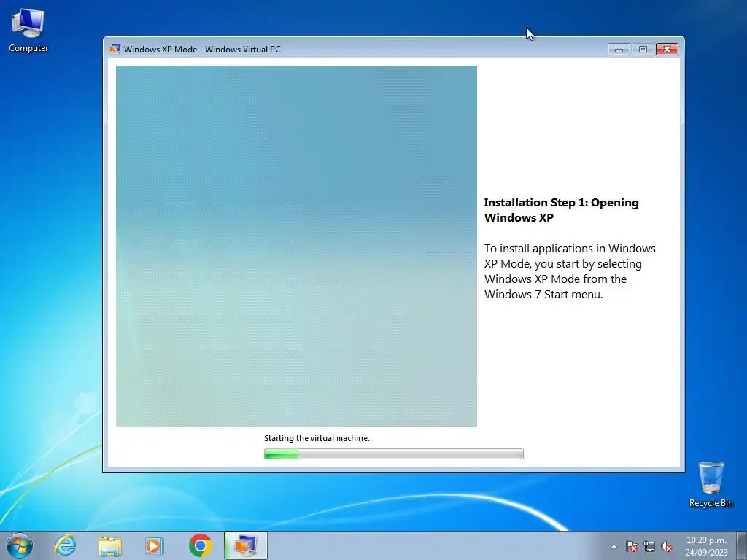Open Windows Explorer from the taskbar

pos(110,545)
